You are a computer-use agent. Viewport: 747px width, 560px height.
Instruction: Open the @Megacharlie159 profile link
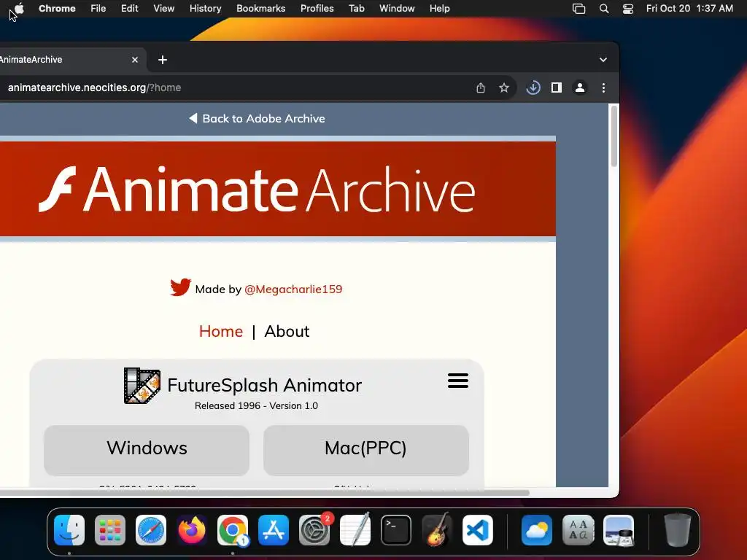coord(293,289)
